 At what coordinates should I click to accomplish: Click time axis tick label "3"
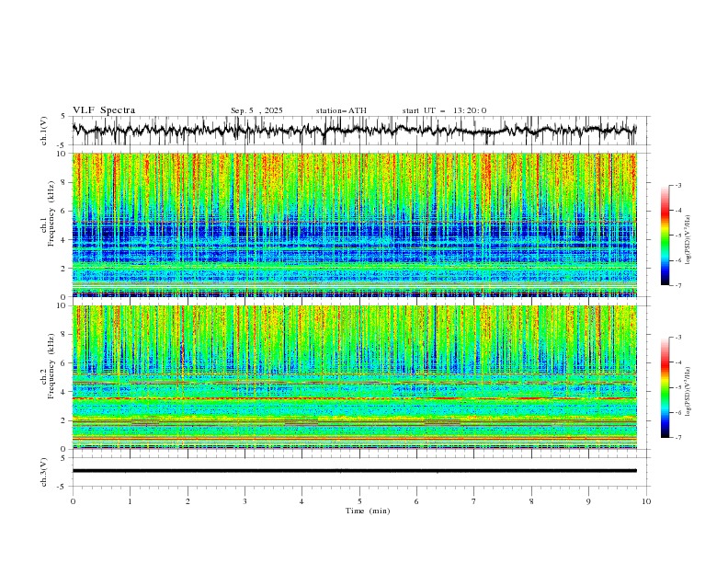pos(245,501)
